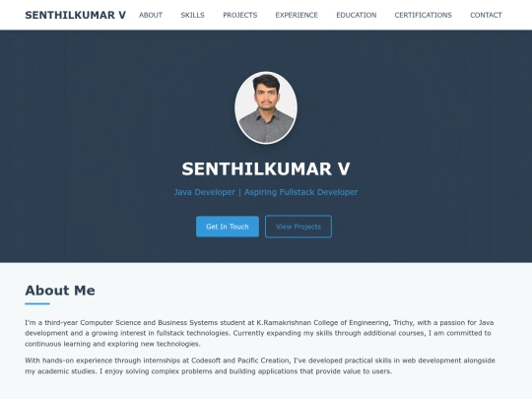532x399 pixels.
Task: Open the View Projects outlined button
Action: pyautogui.click(x=299, y=227)
